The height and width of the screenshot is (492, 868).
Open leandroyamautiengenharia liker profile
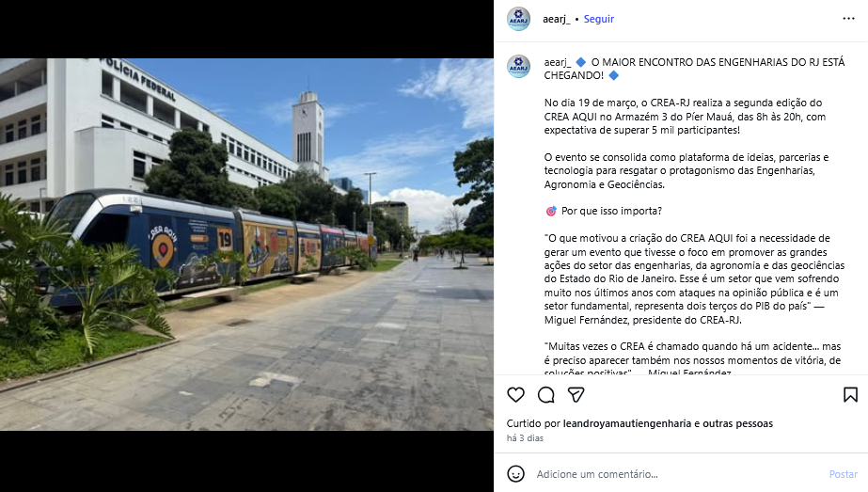[x=626, y=423]
